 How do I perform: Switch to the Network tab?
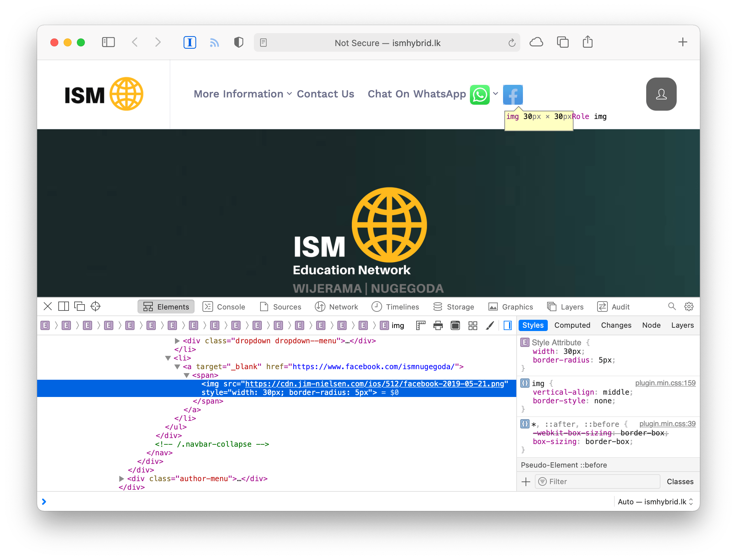(x=336, y=307)
